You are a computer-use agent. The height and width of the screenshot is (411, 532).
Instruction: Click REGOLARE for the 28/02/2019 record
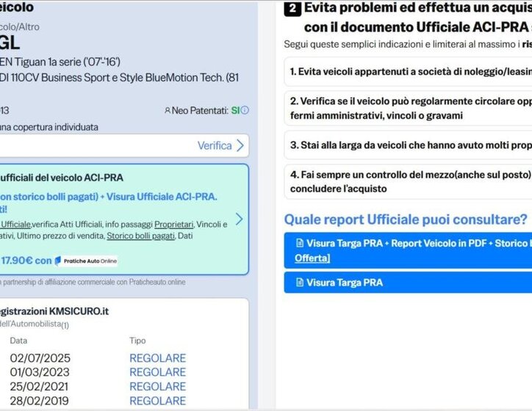coord(157,401)
